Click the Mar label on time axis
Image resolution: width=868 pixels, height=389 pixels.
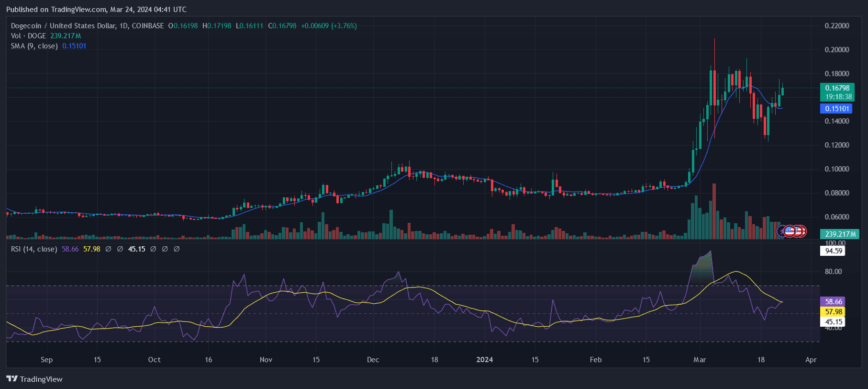[700, 360]
